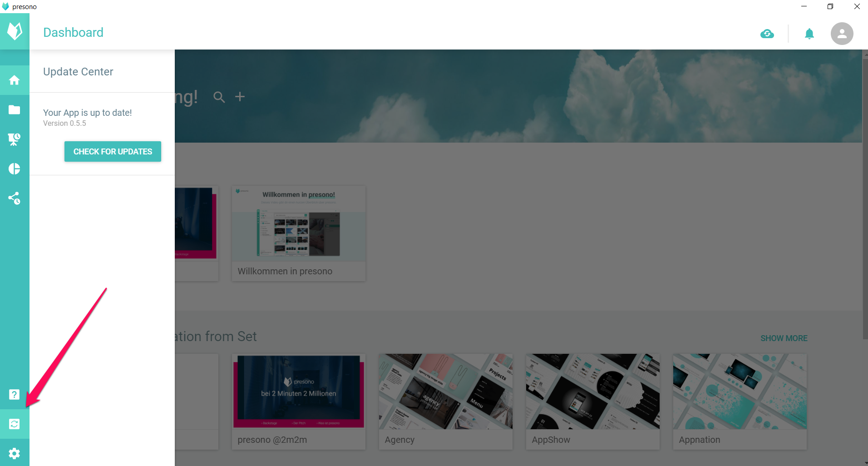The width and height of the screenshot is (868, 466).
Task: Click the CHECK FOR UPDATES button
Action: 113,151
